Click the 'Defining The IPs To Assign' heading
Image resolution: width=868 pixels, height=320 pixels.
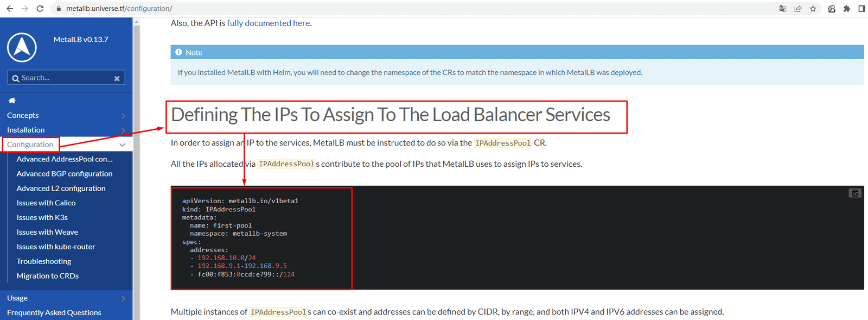click(x=391, y=115)
